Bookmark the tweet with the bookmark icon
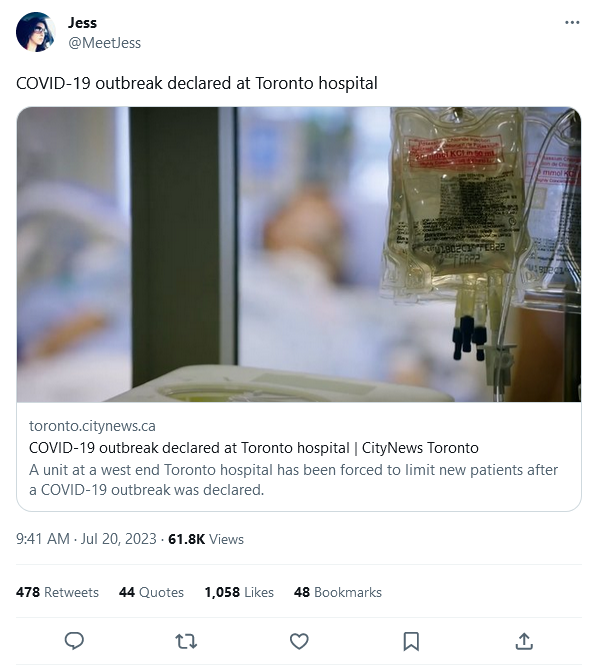Viewport: 598px width, 665px height. pos(411,641)
